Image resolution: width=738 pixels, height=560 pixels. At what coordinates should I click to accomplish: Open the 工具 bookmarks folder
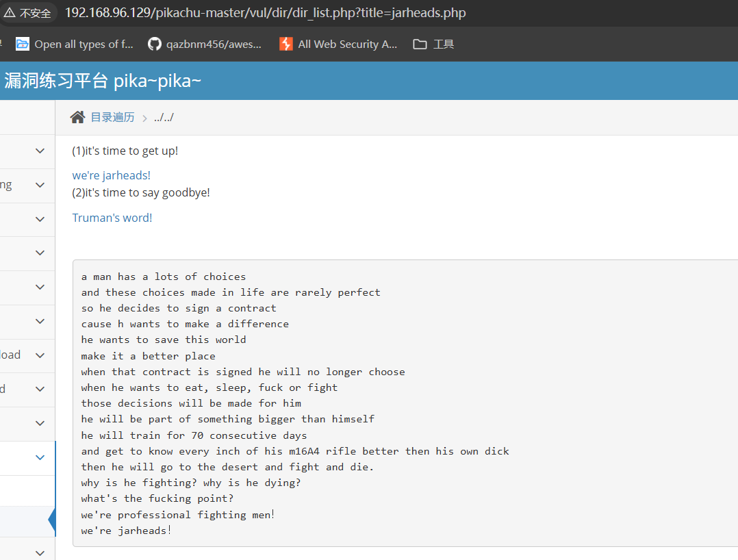(x=433, y=44)
